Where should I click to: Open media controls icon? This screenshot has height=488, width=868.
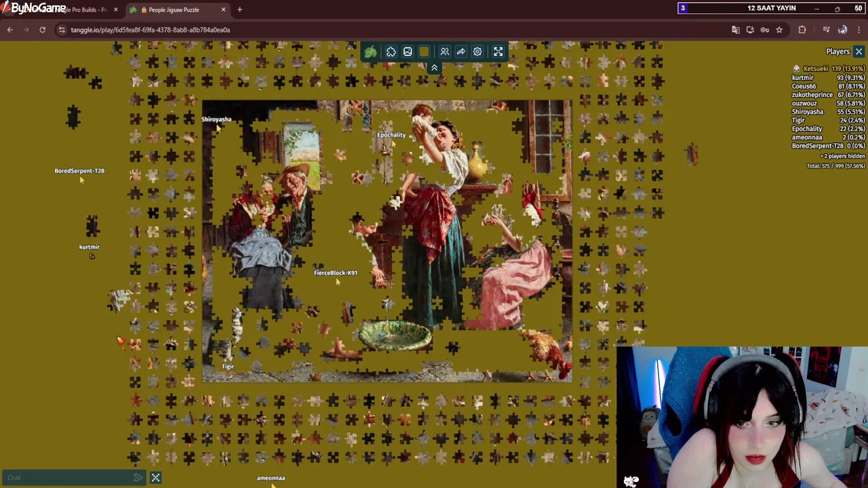826,30
